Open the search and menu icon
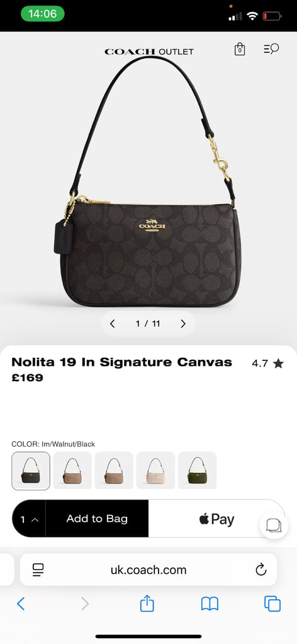Screen dimensions: 297x644 click(271, 49)
